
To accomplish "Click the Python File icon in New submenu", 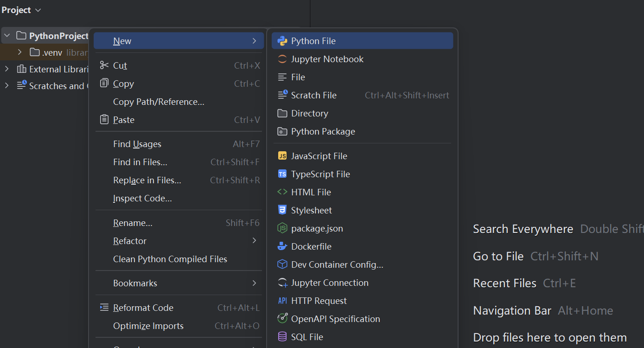I will pos(282,41).
